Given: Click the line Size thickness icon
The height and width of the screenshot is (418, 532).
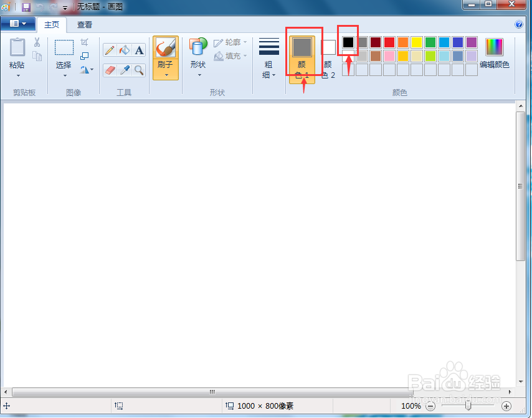Looking at the screenshot, I should tap(269, 47).
